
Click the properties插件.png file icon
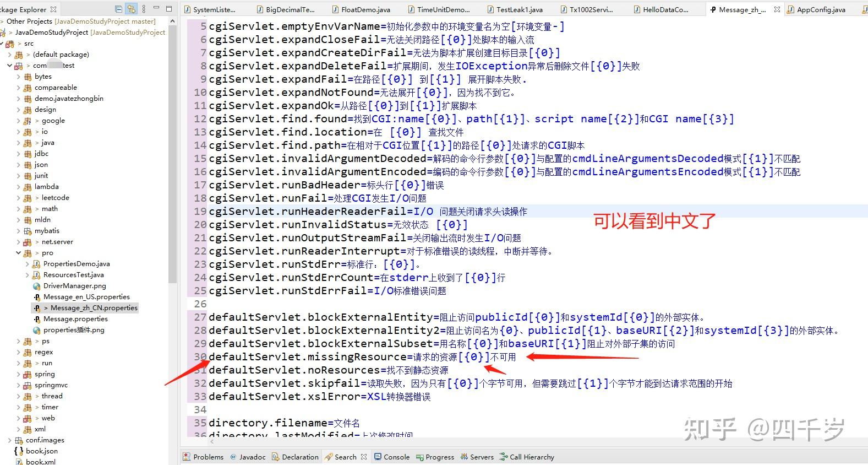(37, 330)
